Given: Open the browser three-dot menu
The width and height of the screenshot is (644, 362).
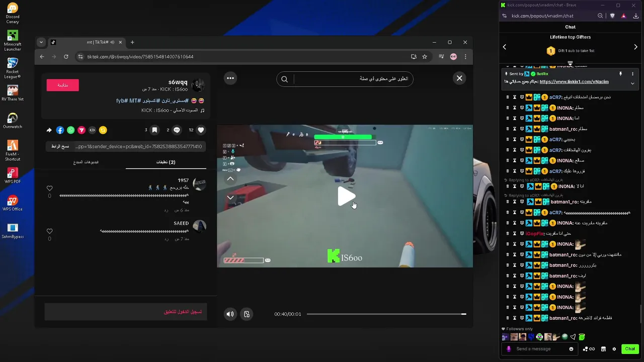Looking at the screenshot, I should [x=465, y=57].
